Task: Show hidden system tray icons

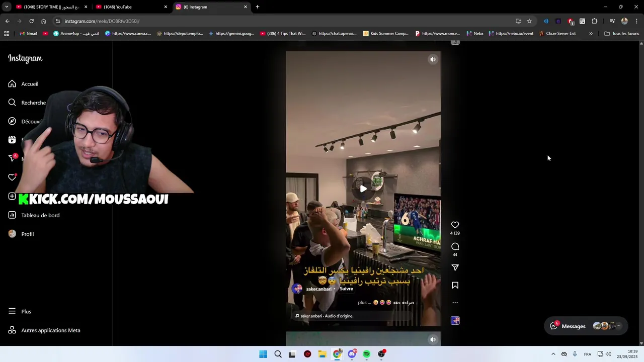Action: pyautogui.click(x=553, y=354)
